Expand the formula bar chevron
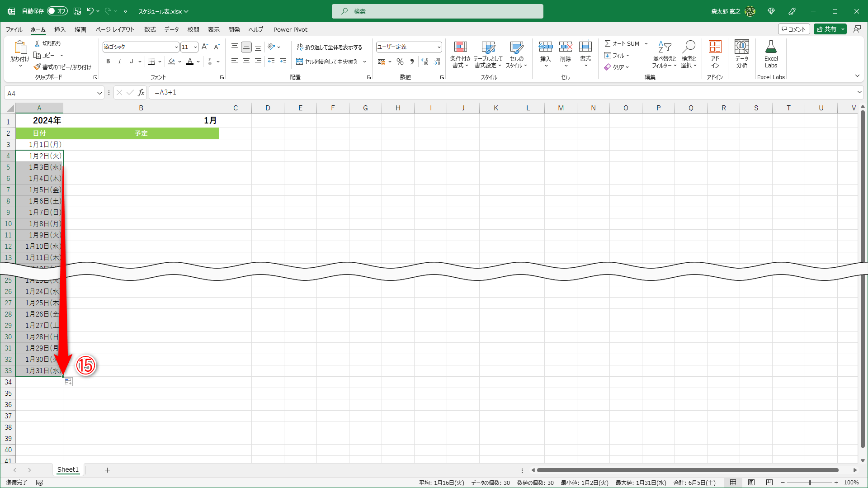The width and height of the screenshot is (868, 488). pos(859,92)
